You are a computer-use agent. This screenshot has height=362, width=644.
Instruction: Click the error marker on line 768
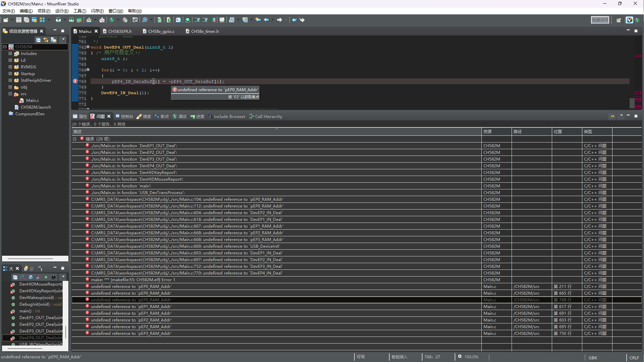click(x=75, y=81)
